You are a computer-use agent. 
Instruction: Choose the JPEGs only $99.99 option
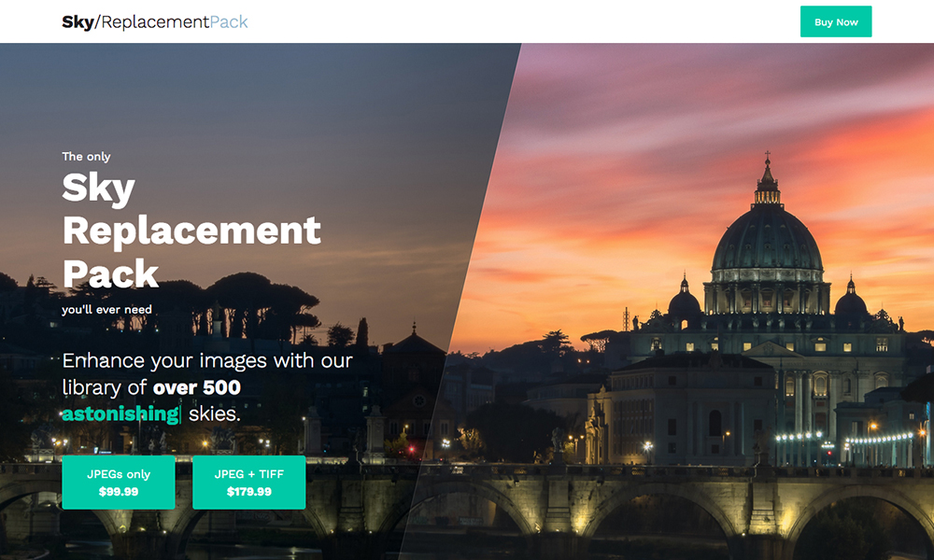tap(119, 483)
